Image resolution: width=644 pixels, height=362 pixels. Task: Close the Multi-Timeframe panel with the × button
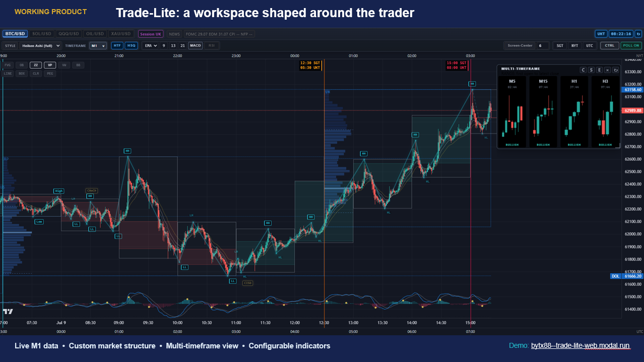[607, 70]
